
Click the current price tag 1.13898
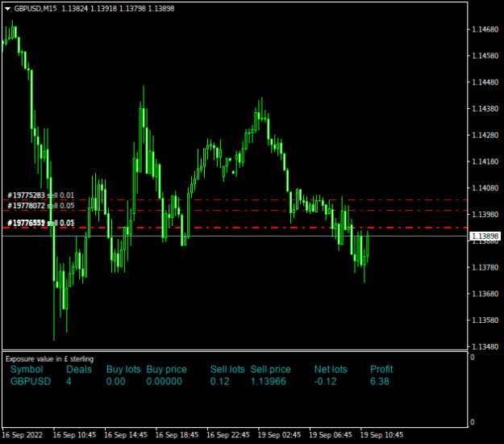[485, 237]
